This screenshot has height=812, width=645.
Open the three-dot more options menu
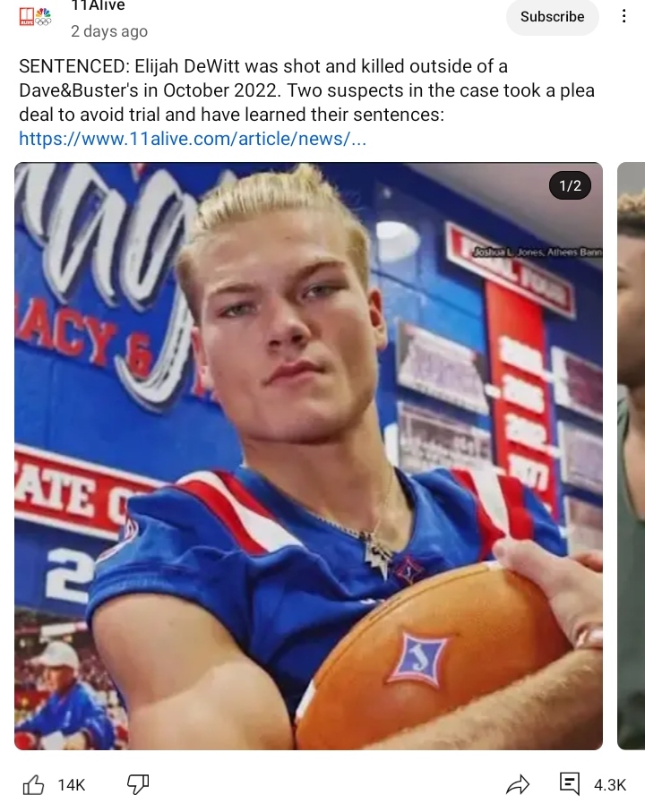click(x=624, y=16)
